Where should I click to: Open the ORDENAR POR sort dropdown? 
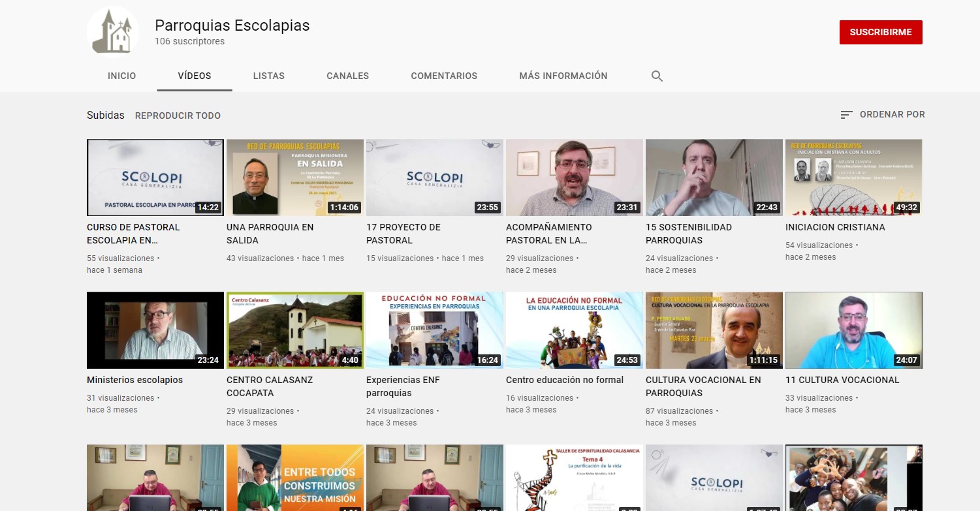click(x=882, y=115)
